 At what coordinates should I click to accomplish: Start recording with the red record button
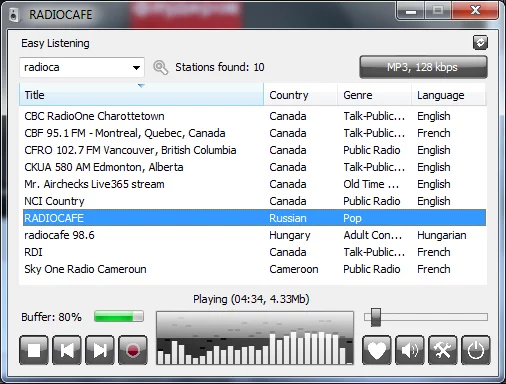(133, 350)
